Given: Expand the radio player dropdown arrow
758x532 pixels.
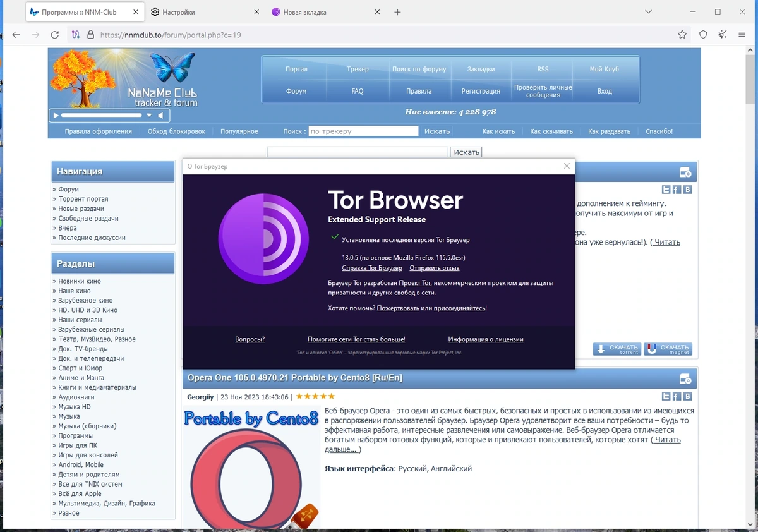Looking at the screenshot, I should pyautogui.click(x=149, y=116).
